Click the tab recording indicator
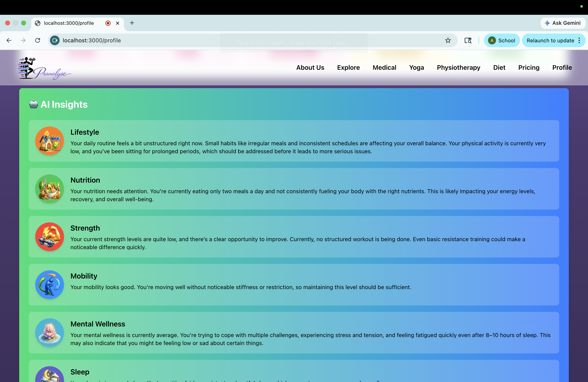 pyautogui.click(x=108, y=23)
